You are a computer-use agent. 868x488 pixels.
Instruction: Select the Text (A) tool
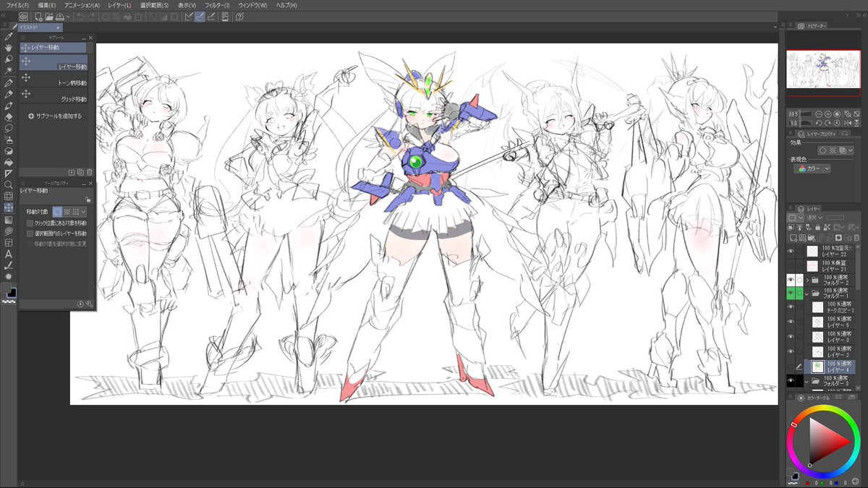(x=8, y=254)
